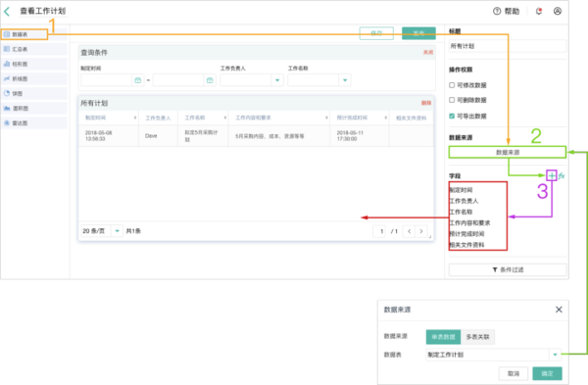Click 删除 on the 所有计划 panel

tap(426, 103)
